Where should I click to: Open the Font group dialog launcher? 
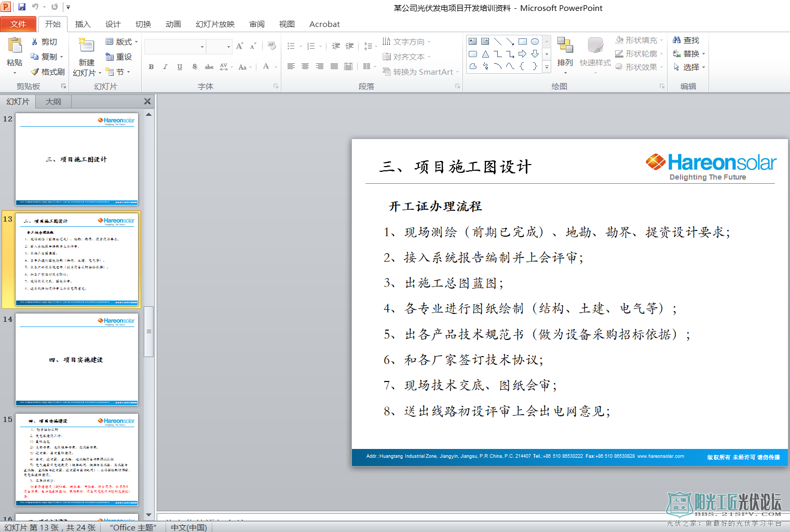tap(276, 86)
